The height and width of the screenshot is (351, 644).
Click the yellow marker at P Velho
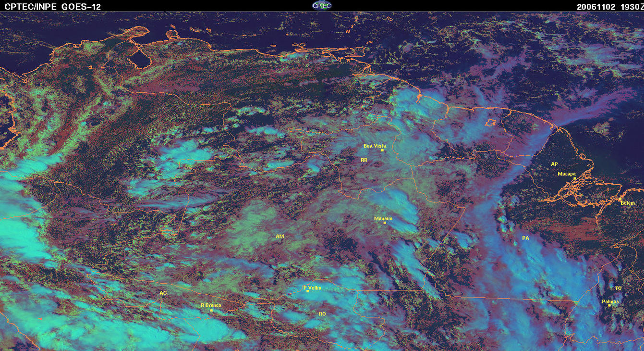pyautogui.click(x=307, y=291)
